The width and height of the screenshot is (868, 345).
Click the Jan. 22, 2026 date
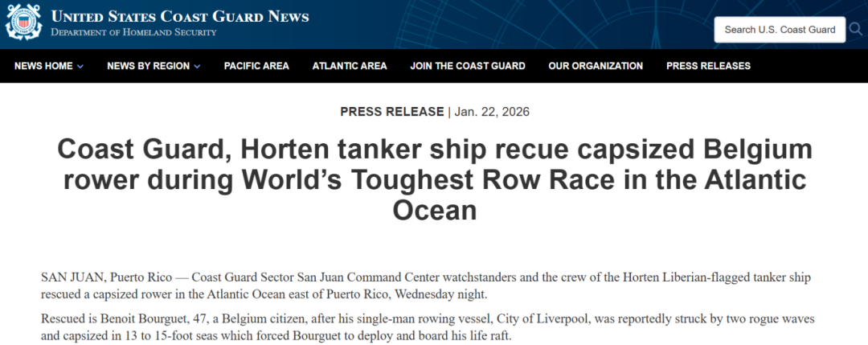pyautogui.click(x=492, y=112)
